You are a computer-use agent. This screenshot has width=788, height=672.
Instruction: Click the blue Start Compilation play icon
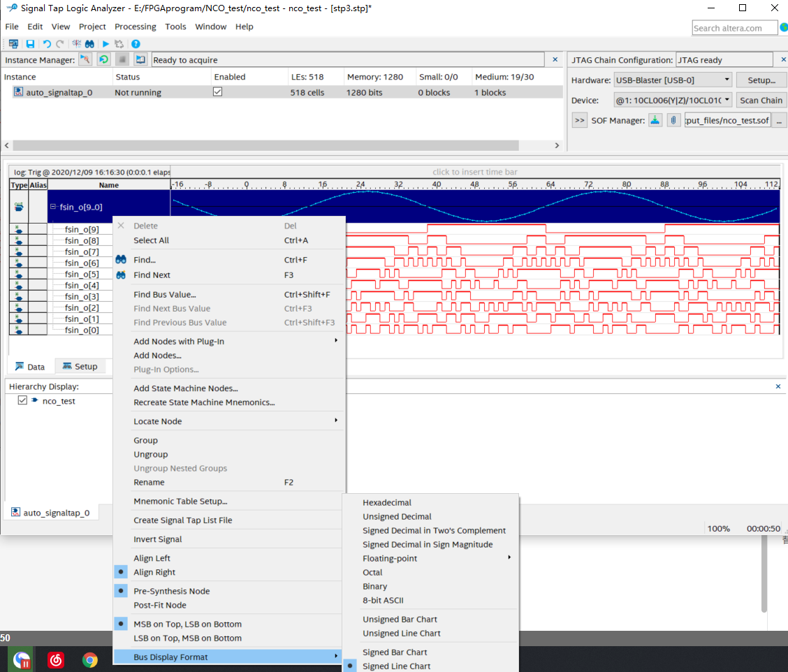105,44
